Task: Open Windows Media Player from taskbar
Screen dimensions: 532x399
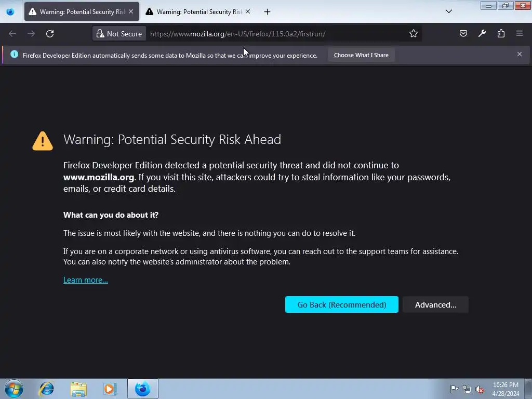Action: point(110,389)
